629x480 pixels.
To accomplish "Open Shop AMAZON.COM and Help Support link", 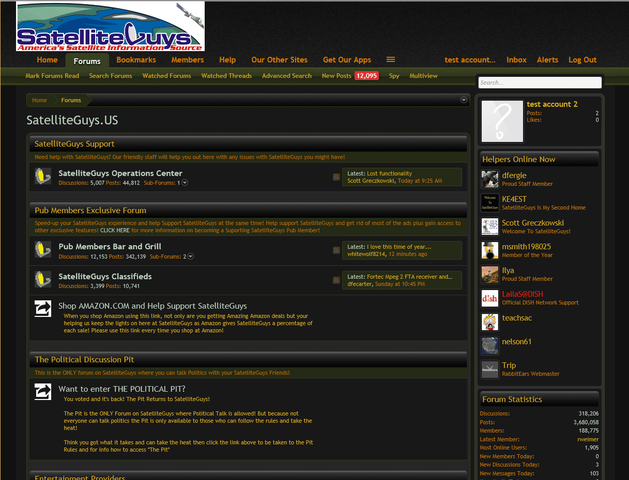I will coord(152,306).
